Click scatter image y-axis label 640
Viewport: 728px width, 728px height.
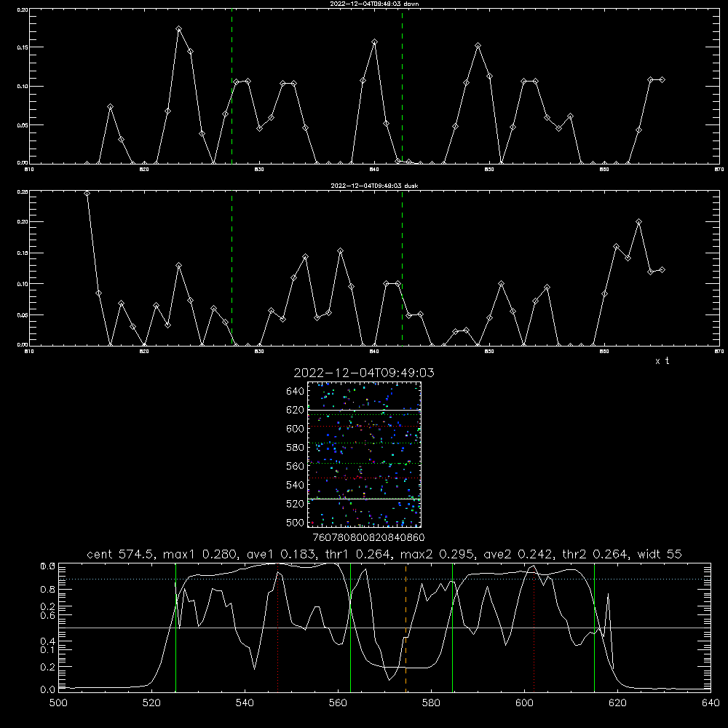pyautogui.click(x=296, y=392)
